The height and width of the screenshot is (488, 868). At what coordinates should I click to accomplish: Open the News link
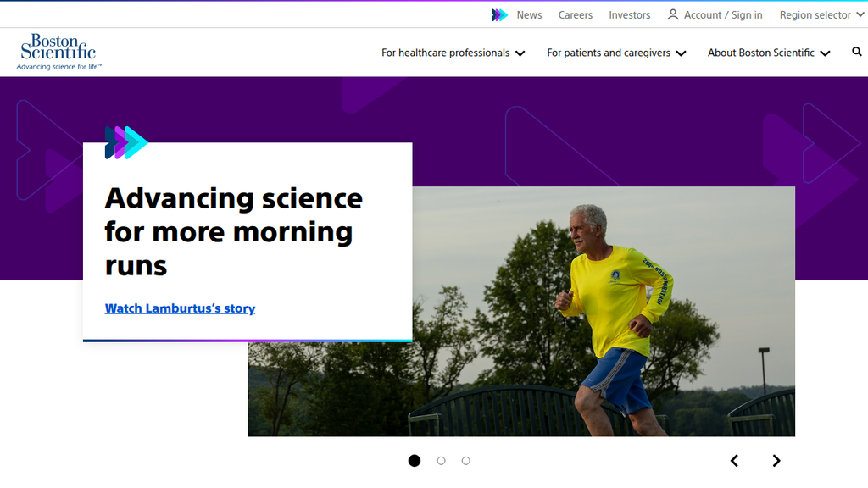(529, 15)
